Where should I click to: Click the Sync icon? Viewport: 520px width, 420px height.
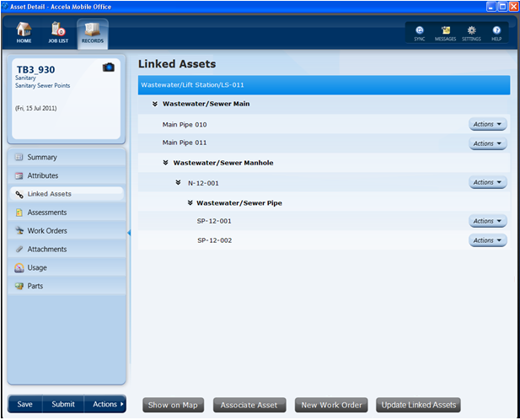(x=420, y=32)
